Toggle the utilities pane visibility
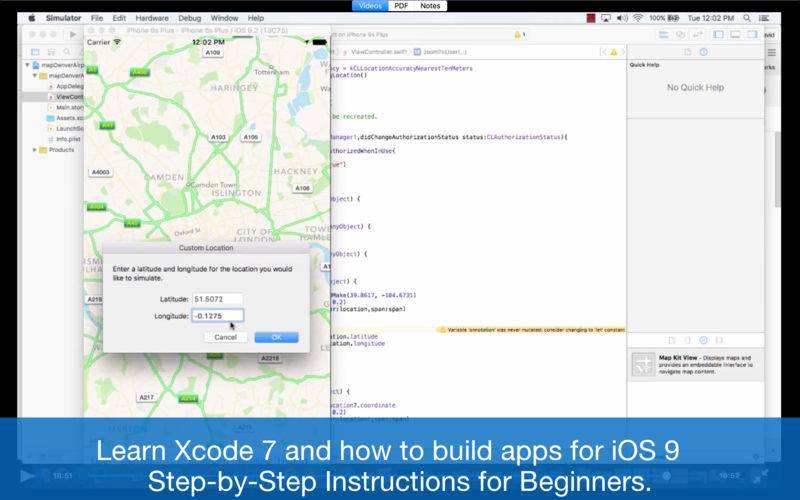This screenshot has height=500, width=800. click(752, 35)
